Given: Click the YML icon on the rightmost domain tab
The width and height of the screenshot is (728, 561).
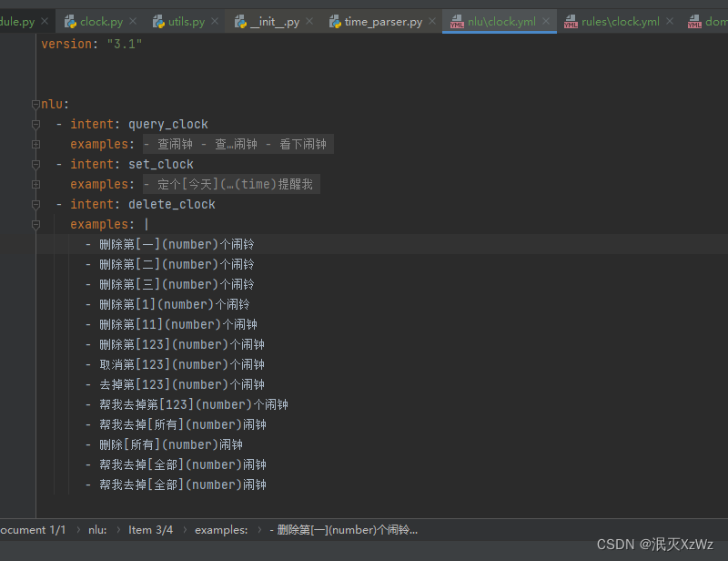Looking at the screenshot, I should click(695, 19).
